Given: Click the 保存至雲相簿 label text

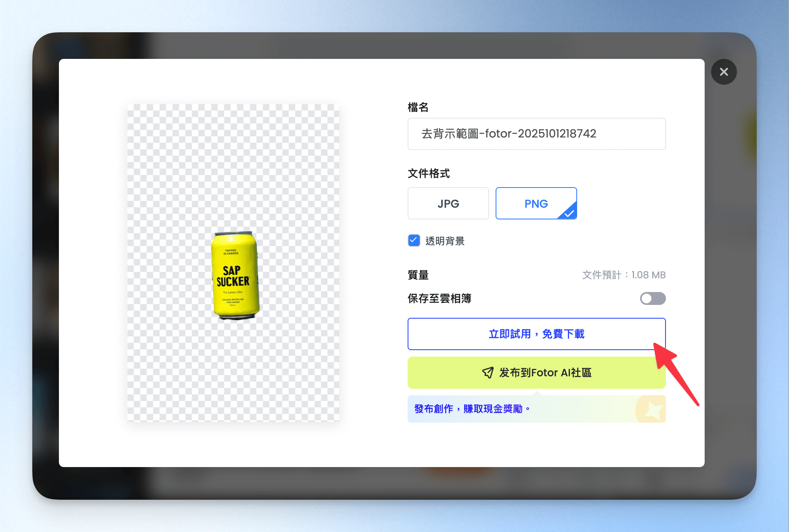Looking at the screenshot, I should pyautogui.click(x=439, y=298).
